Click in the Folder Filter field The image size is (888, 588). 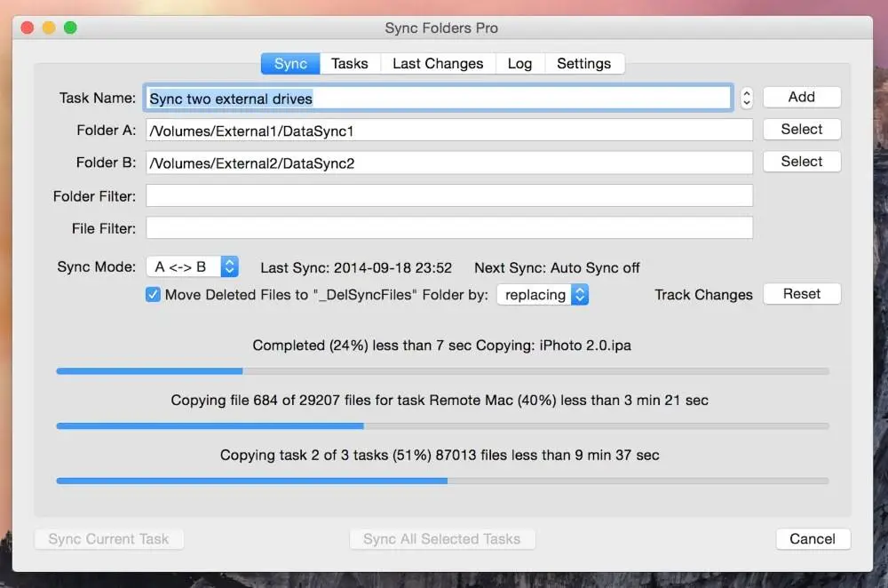[x=449, y=195]
